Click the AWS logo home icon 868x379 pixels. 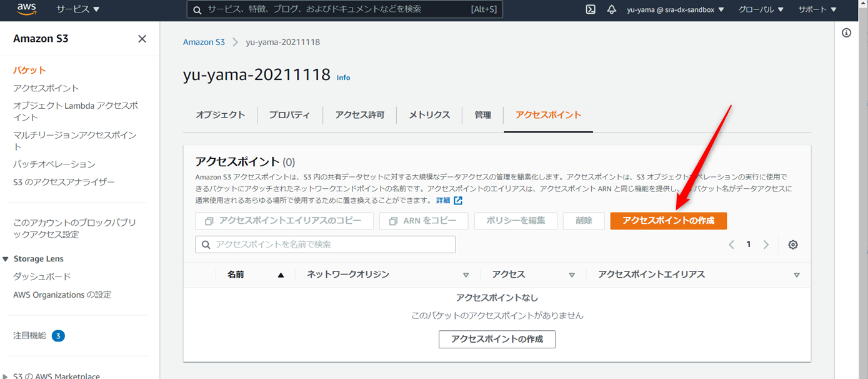[27, 9]
